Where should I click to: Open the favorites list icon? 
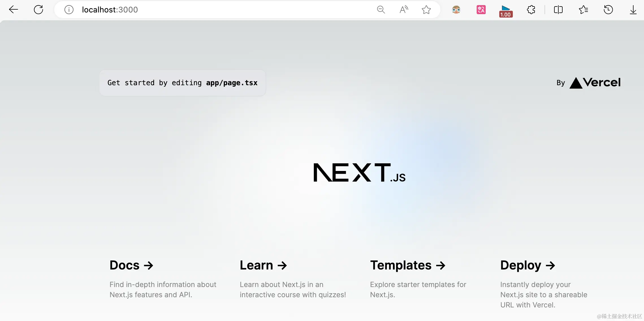click(583, 10)
